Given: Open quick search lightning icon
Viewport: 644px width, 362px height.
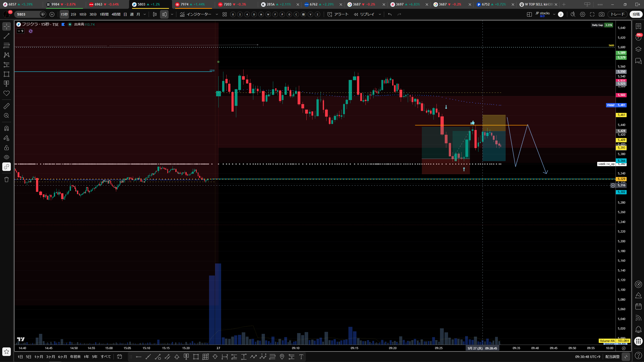Looking at the screenshot, I should 573,14.
